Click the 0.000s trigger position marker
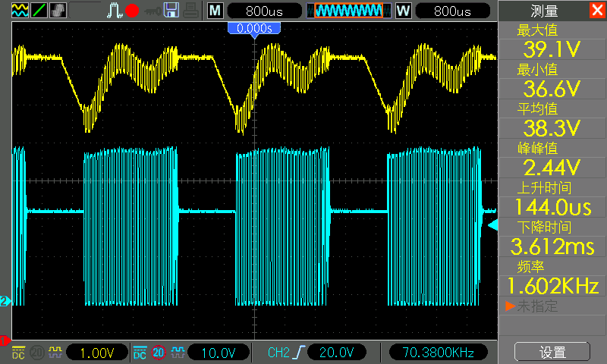Image resolution: width=607 pixels, height=364 pixels. pos(254,30)
